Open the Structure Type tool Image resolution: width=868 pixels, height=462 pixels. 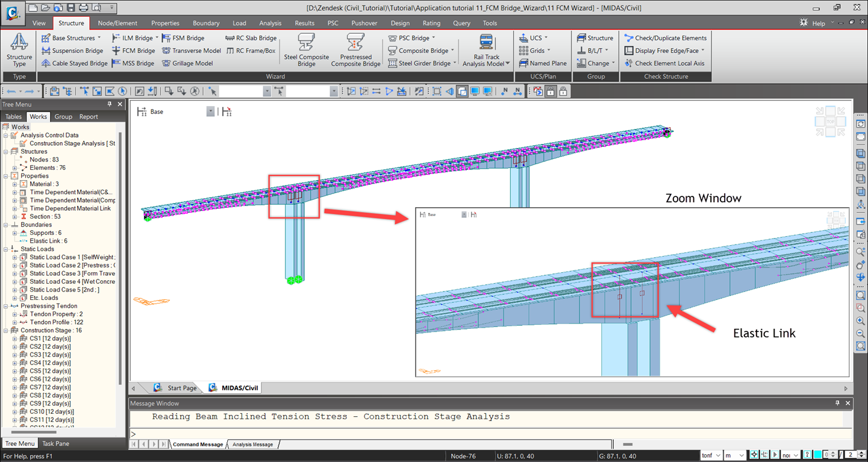19,51
